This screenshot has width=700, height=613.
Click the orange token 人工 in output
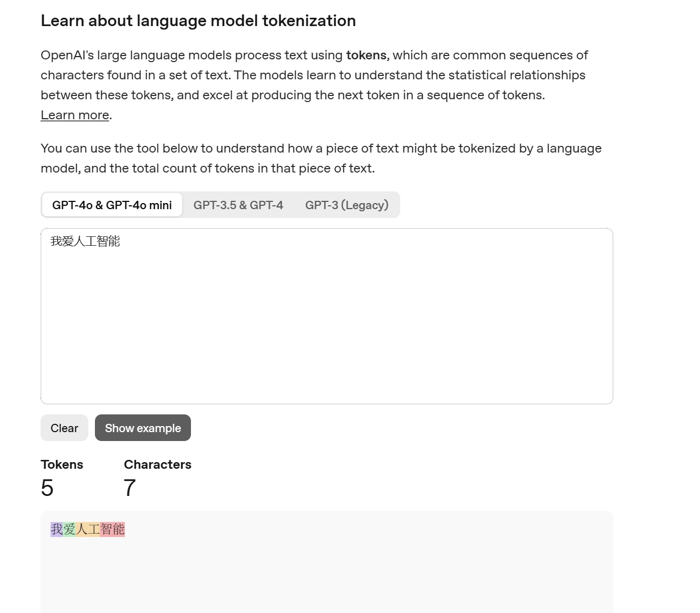tap(88, 529)
